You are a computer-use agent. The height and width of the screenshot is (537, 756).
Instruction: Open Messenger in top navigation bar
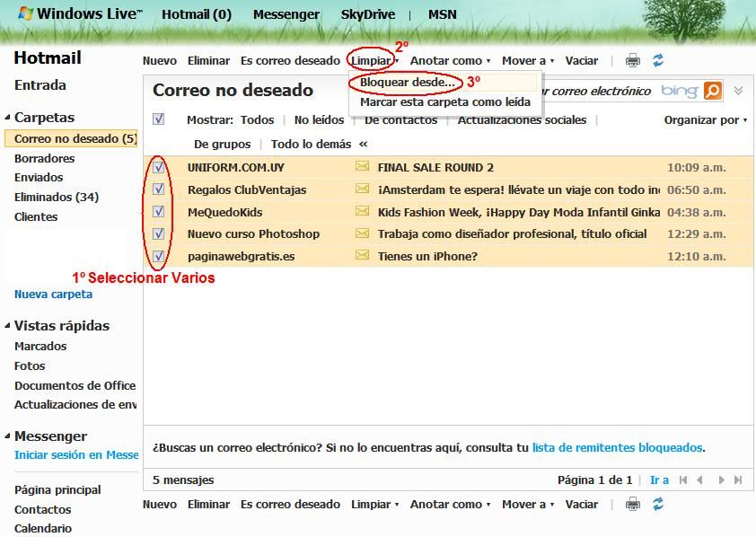pyautogui.click(x=286, y=14)
